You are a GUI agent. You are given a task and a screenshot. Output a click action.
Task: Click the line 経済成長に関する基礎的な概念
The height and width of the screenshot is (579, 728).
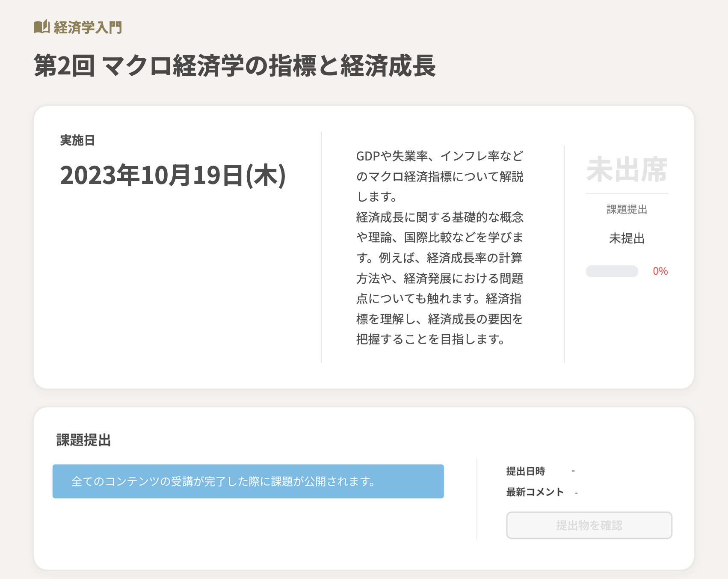coord(439,217)
